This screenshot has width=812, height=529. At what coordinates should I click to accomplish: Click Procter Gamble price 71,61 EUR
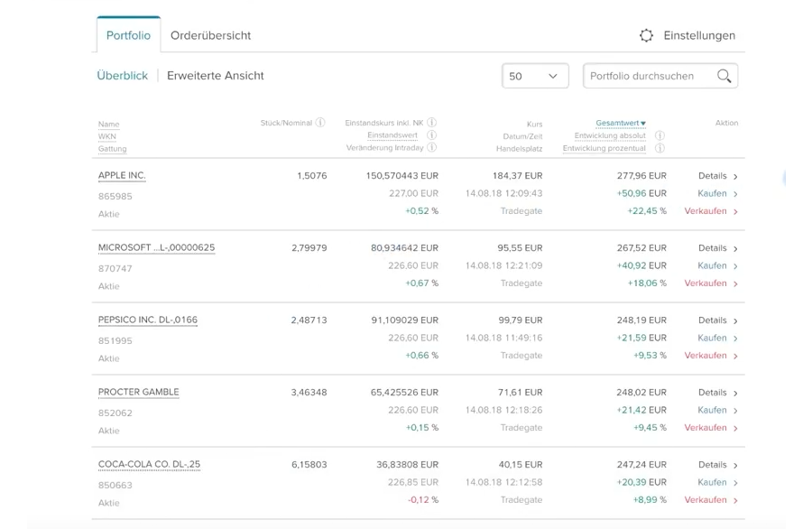click(521, 392)
